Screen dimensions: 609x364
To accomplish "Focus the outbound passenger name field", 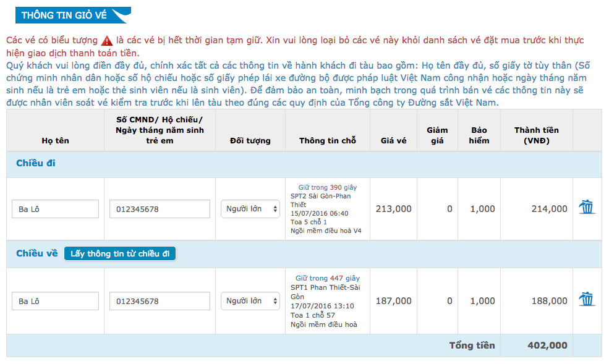I will pos(55,209).
